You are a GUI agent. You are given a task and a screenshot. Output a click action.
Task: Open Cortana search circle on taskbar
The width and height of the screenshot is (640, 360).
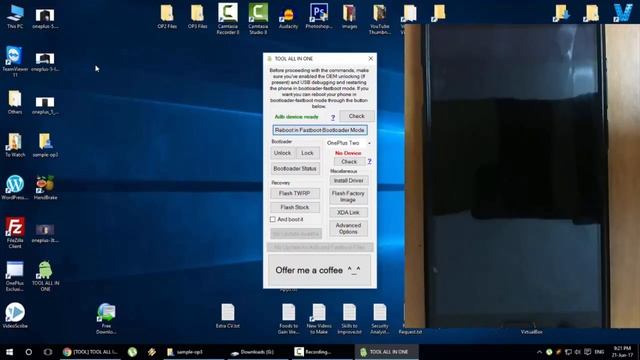tap(29, 352)
